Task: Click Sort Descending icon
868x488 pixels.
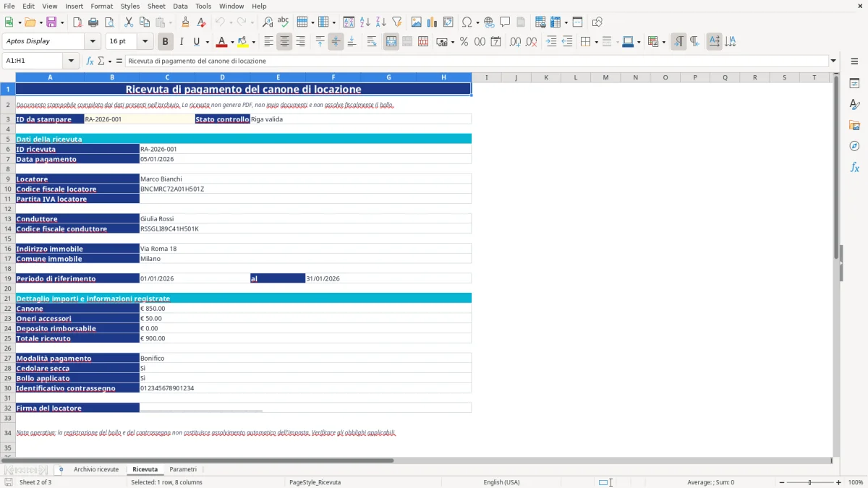Action: (381, 22)
